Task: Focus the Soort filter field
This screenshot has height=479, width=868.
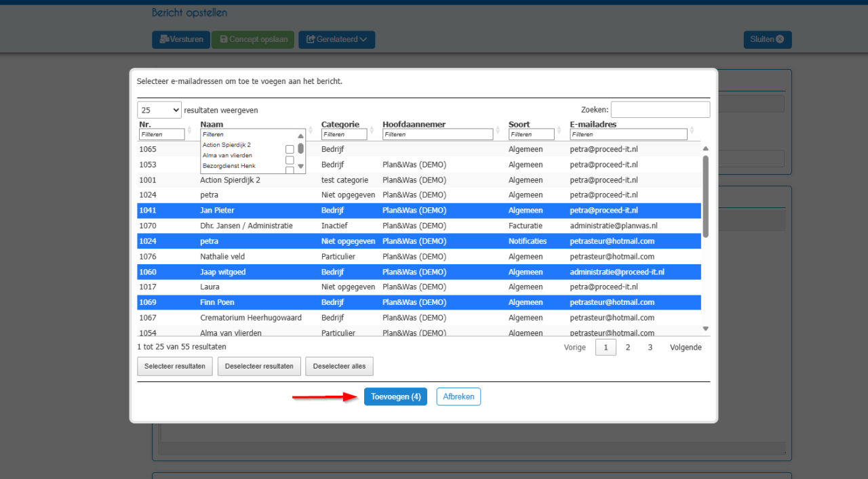Action: tap(532, 134)
